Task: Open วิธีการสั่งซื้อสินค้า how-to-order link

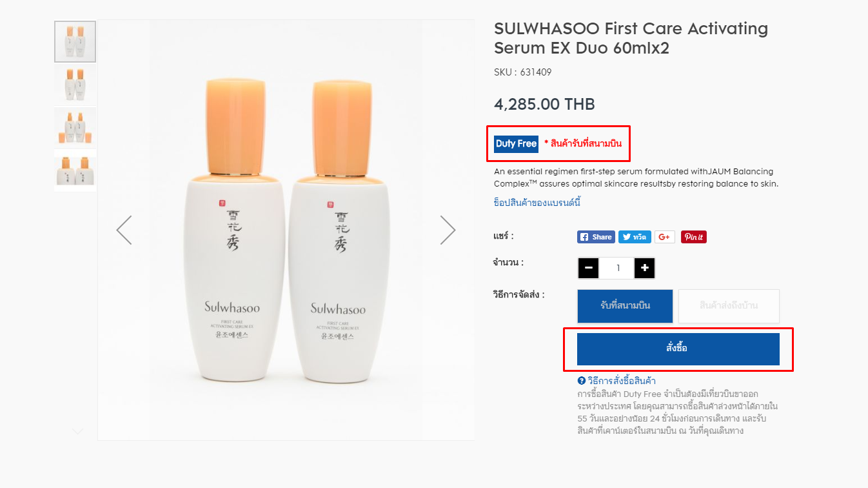Action: pos(622,381)
